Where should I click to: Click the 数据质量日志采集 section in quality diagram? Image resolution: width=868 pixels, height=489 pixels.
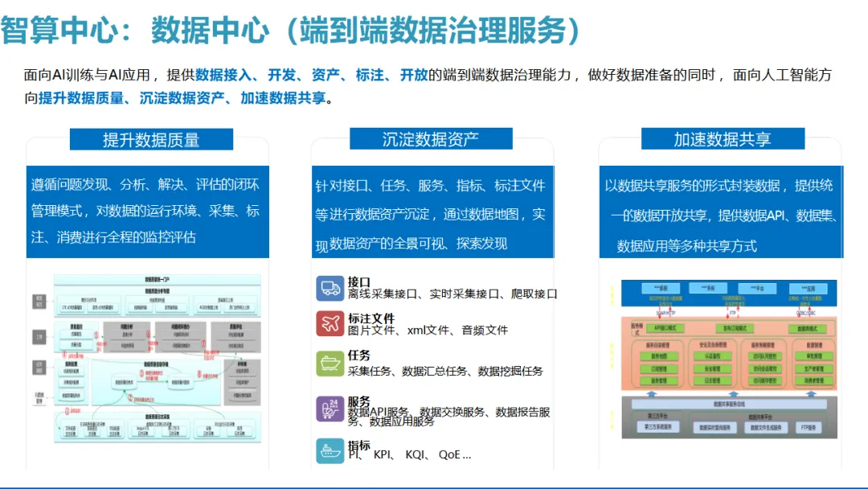pyautogui.click(x=158, y=427)
